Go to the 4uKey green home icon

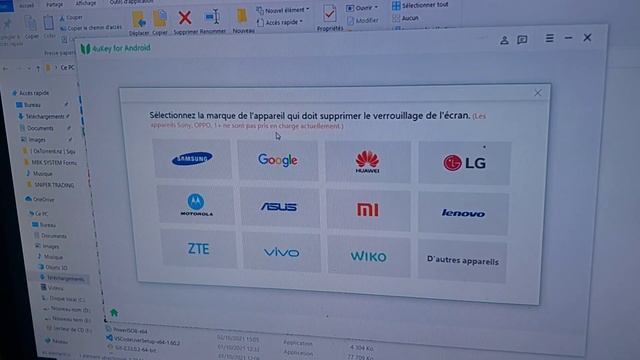tap(114, 313)
